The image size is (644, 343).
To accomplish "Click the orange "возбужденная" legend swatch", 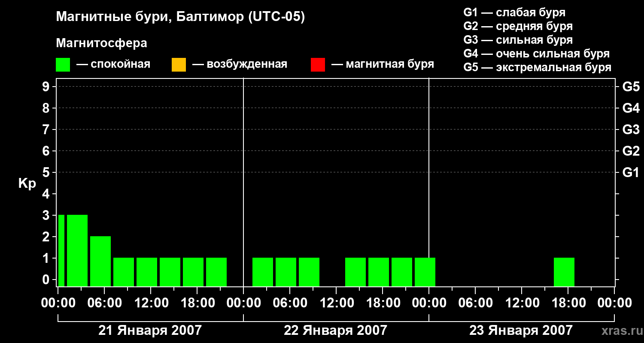I will (x=179, y=64).
